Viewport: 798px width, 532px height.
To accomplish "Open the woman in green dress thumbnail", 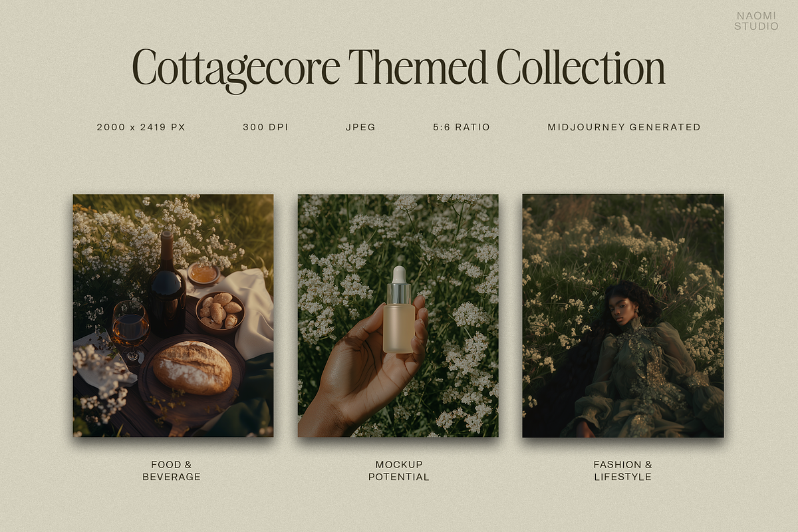I will click(623, 315).
